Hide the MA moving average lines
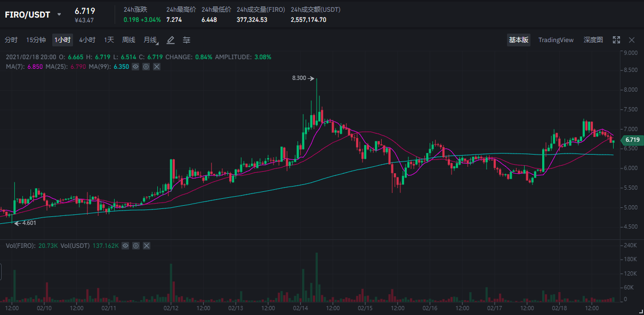This screenshot has height=315, width=644. tap(135, 67)
